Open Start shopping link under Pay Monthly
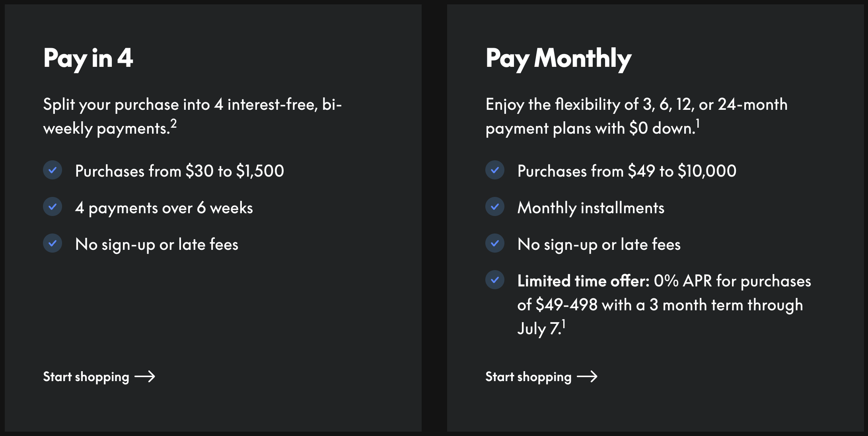Image resolution: width=868 pixels, height=436 pixels. point(541,377)
